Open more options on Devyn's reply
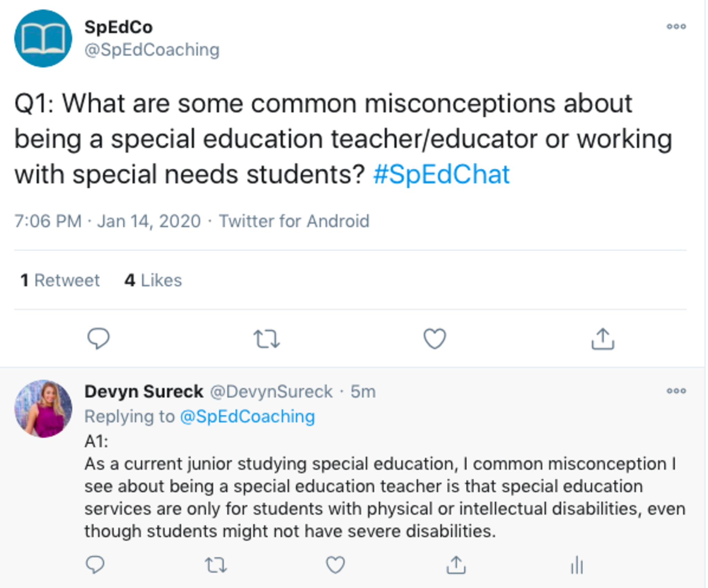The width and height of the screenshot is (708, 588). pyautogui.click(x=676, y=391)
